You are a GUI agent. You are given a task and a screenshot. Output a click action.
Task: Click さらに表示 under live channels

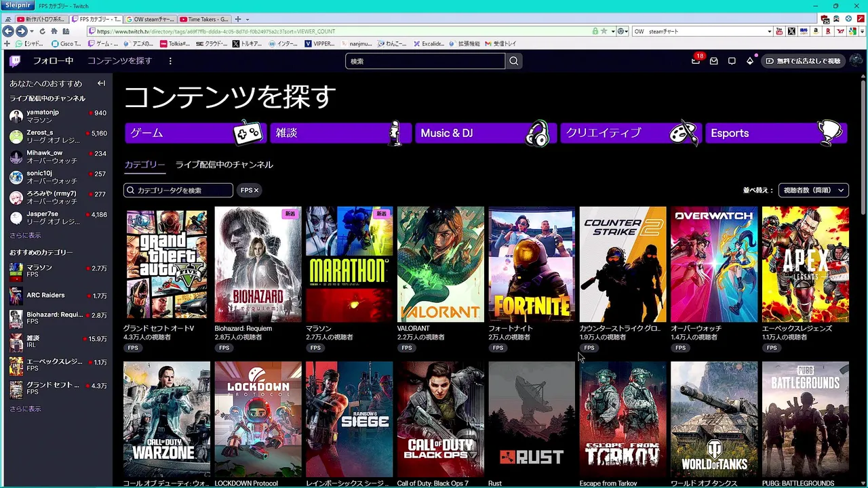point(25,235)
